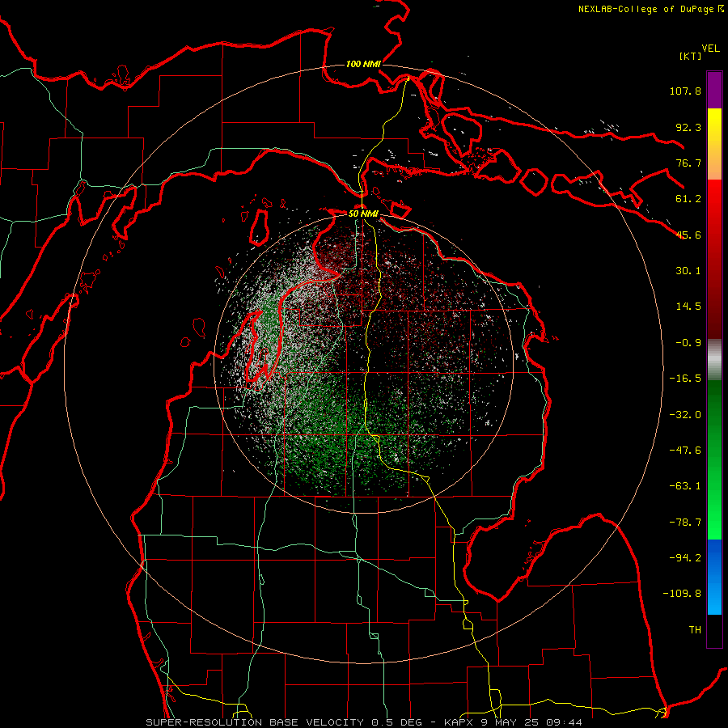
Task: Click the 14.5 legend value
Action: click(688, 307)
